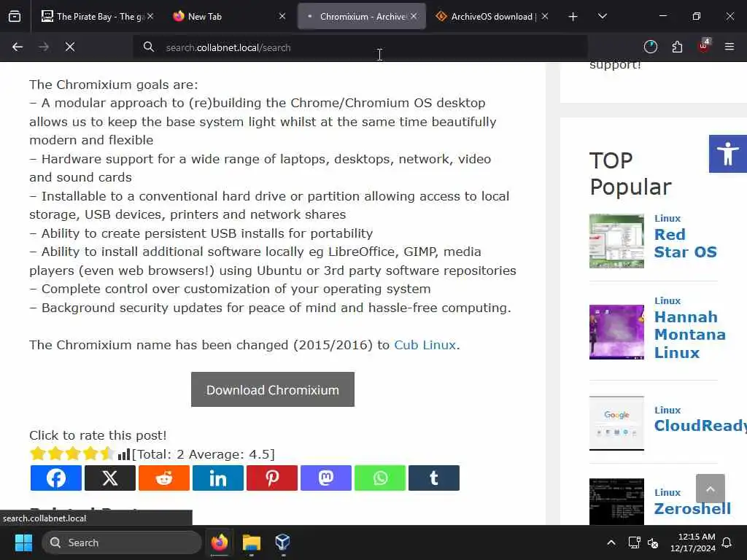Image resolution: width=747 pixels, height=560 pixels.
Task: Go back using the browser back arrow
Action: 18,47
